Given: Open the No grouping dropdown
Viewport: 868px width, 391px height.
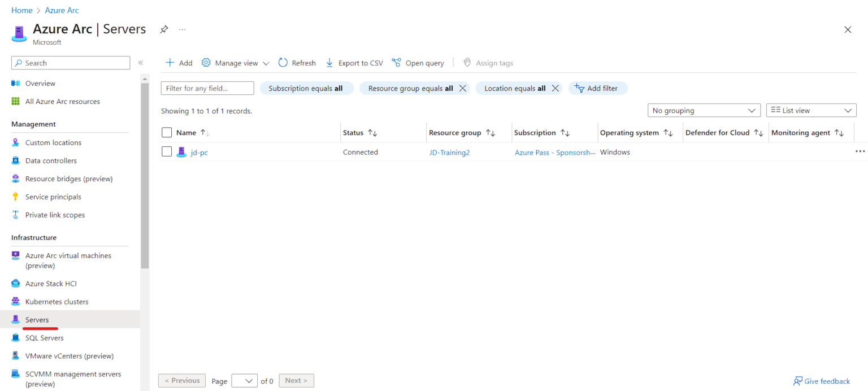Looking at the screenshot, I should [x=704, y=110].
